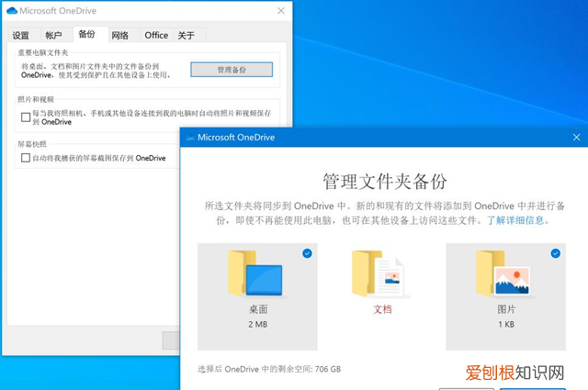Click the 管理文件夹备份 heading
This screenshot has height=390, width=588.
(x=385, y=182)
